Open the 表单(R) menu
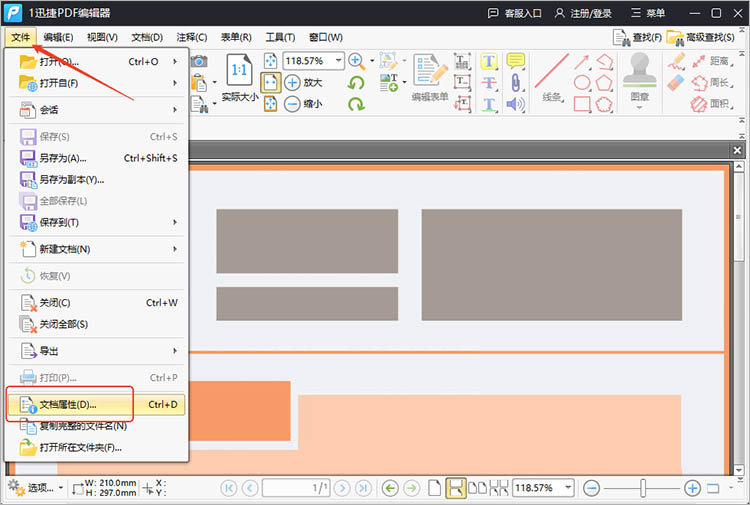 tap(236, 37)
